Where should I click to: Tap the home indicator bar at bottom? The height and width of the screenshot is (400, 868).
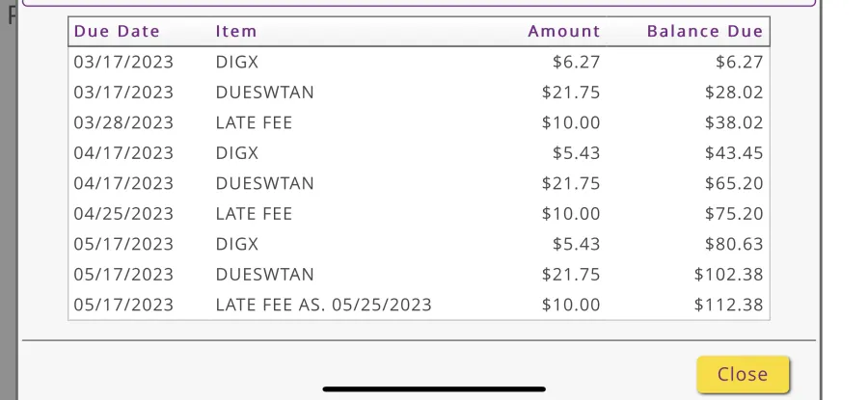[434, 389]
